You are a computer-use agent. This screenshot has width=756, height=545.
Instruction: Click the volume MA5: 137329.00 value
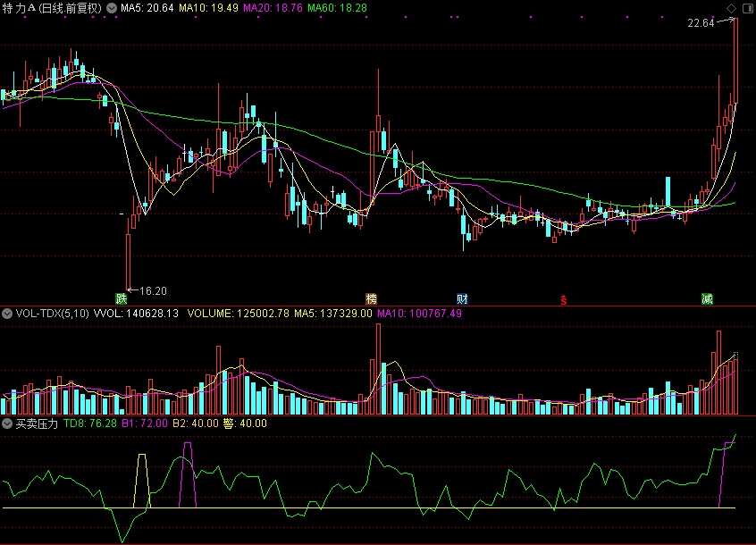333,314
